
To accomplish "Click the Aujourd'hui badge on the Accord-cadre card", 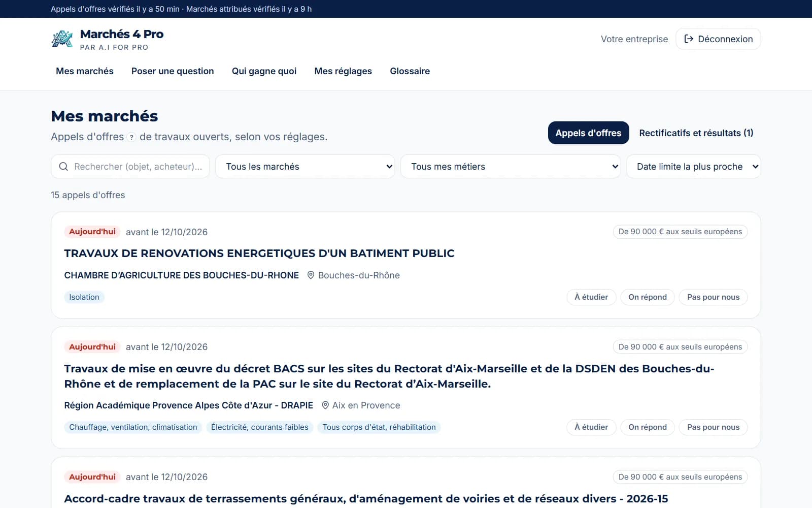I will 92,477.
